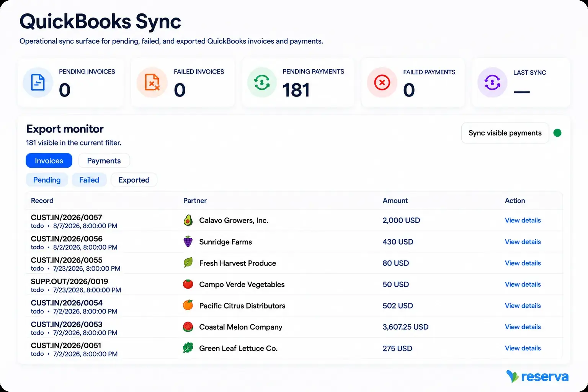View details for Sunridge Farms invoice

[x=523, y=242]
